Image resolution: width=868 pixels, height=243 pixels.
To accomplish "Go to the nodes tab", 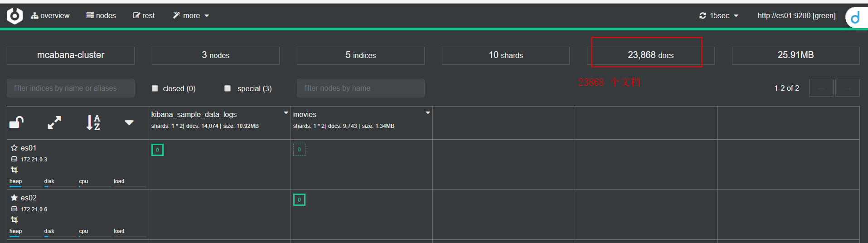I will 101,16.
